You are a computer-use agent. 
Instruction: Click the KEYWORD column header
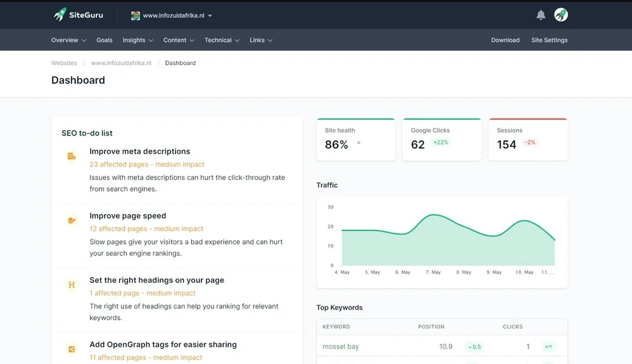click(336, 326)
